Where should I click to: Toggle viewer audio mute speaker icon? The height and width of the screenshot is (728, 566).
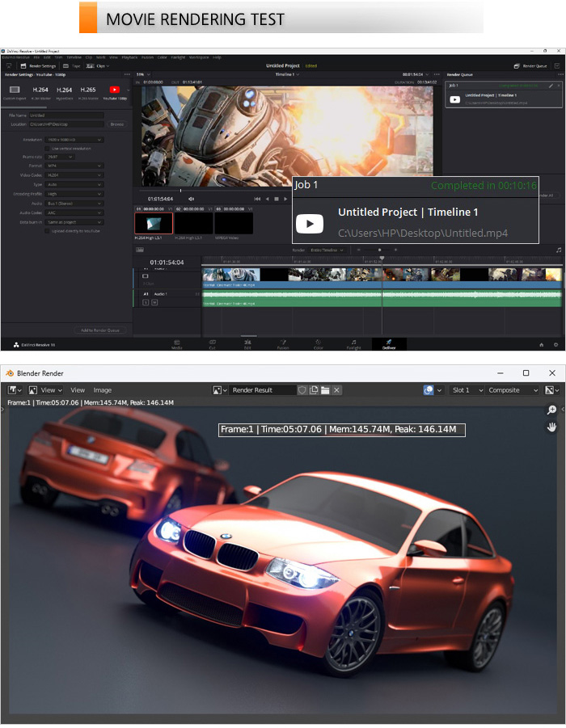click(191, 199)
